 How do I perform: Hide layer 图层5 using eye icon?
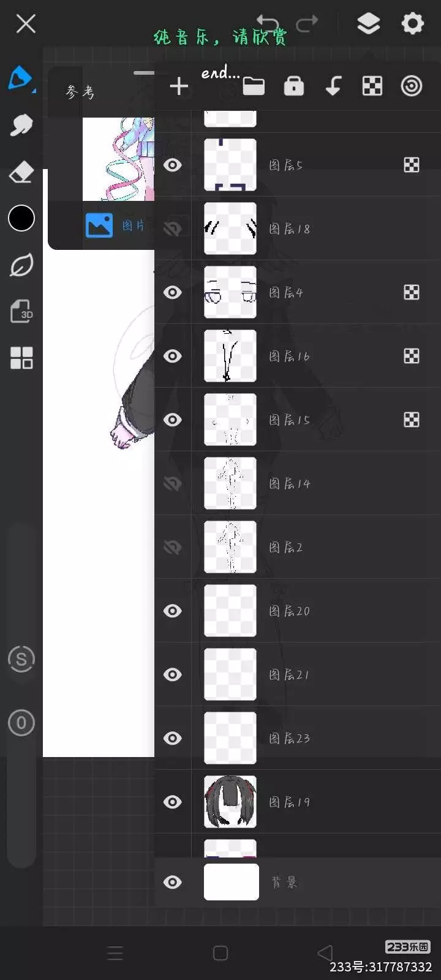173,165
